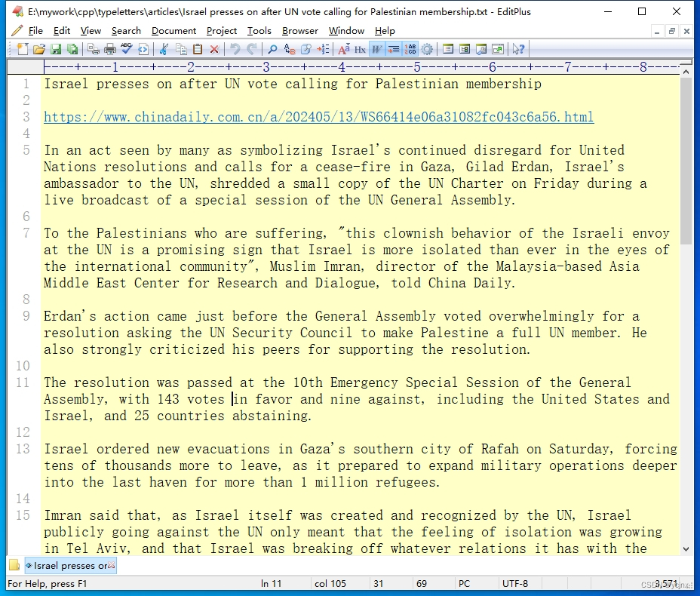Close the 'Israel presses or' document tab
Viewport: 700px width, 596px height.
click(112, 565)
